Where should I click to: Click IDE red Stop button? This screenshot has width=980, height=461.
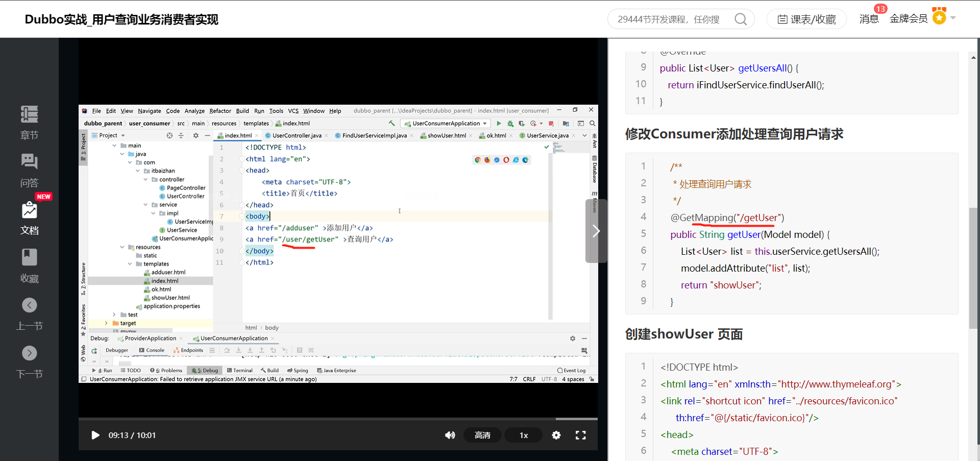tap(551, 124)
